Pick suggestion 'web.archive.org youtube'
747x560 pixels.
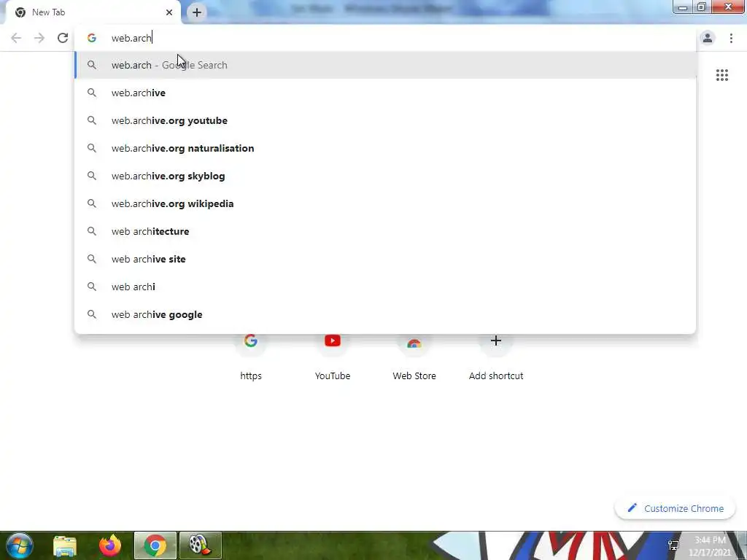(x=385, y=120)
